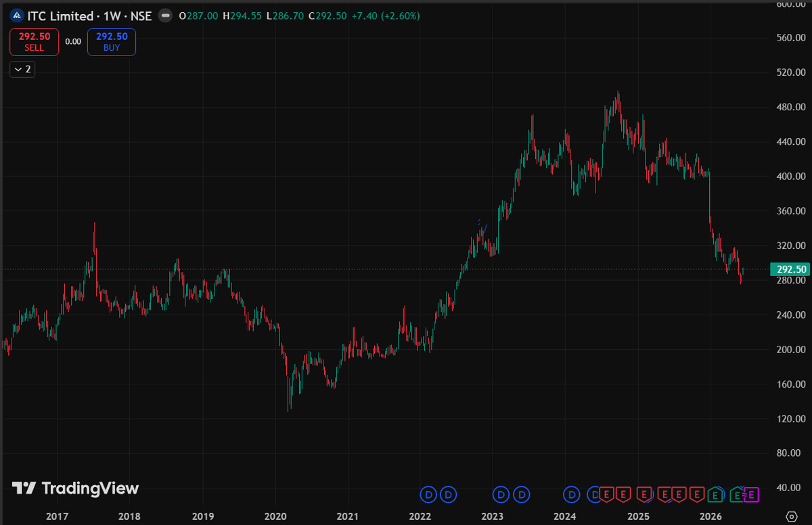812x525 pixels.
Task: Click the 440.00 price scale label
Action: tap(792, 141)
